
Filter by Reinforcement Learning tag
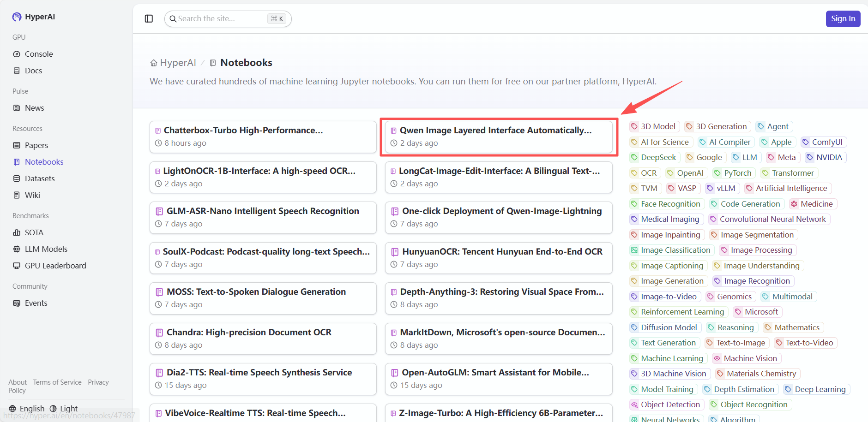pos(682,312)
